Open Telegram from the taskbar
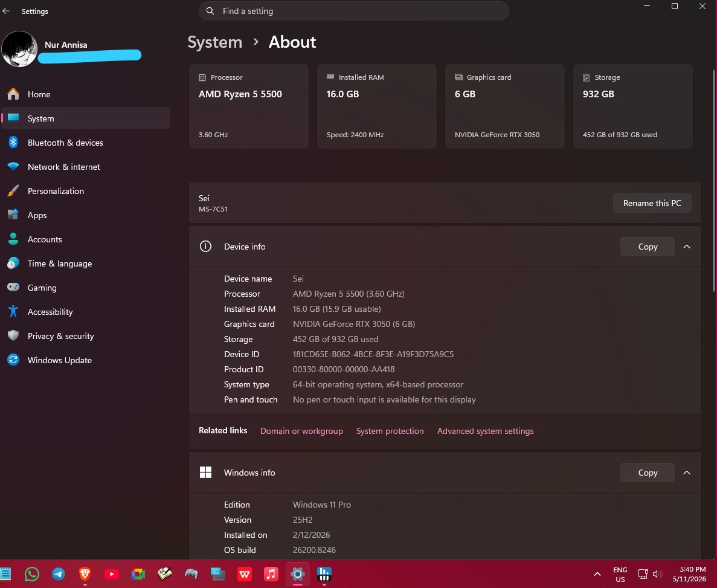717x588 pixels. coord(59,574)
